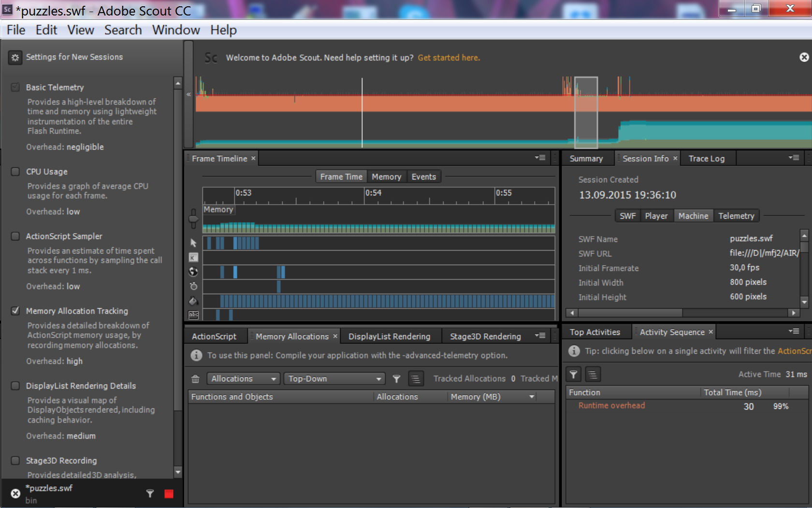
Task: Close the puzzles.swf session with X
Action: pos(15,493)
